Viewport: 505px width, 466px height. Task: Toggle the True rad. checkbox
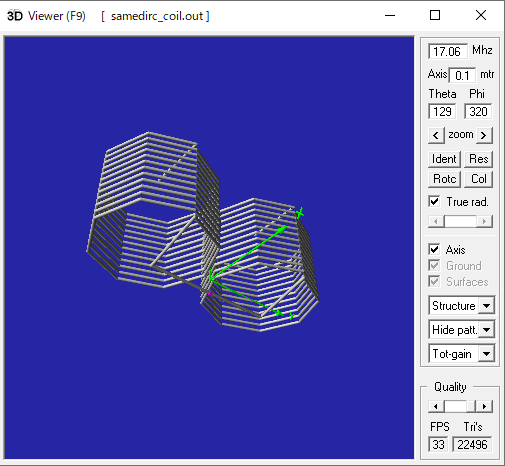434,201
